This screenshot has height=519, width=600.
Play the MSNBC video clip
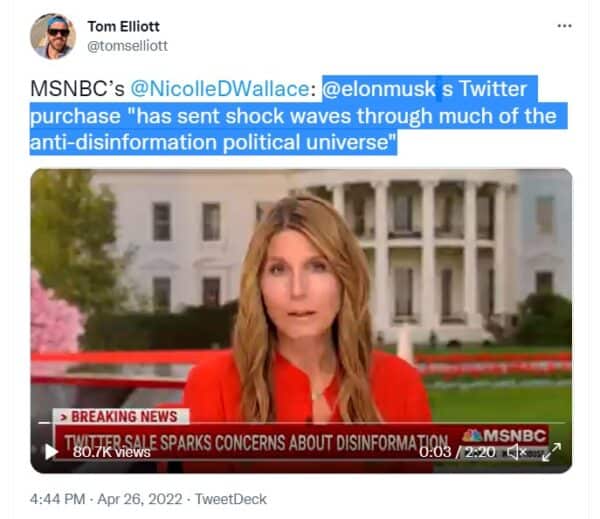[x=51, y=452]
